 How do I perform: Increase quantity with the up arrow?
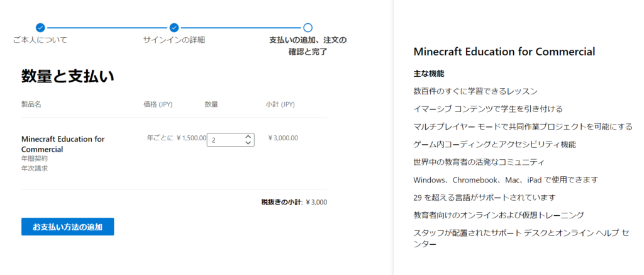[x=248, y=136]
